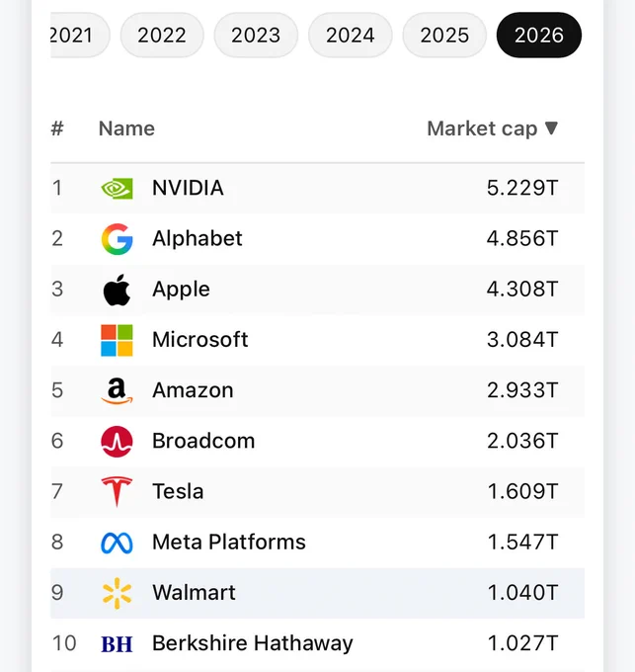The height and width of the screenshot is (672, 635).
Task: Sort by the Name column header
Action: 126,128
